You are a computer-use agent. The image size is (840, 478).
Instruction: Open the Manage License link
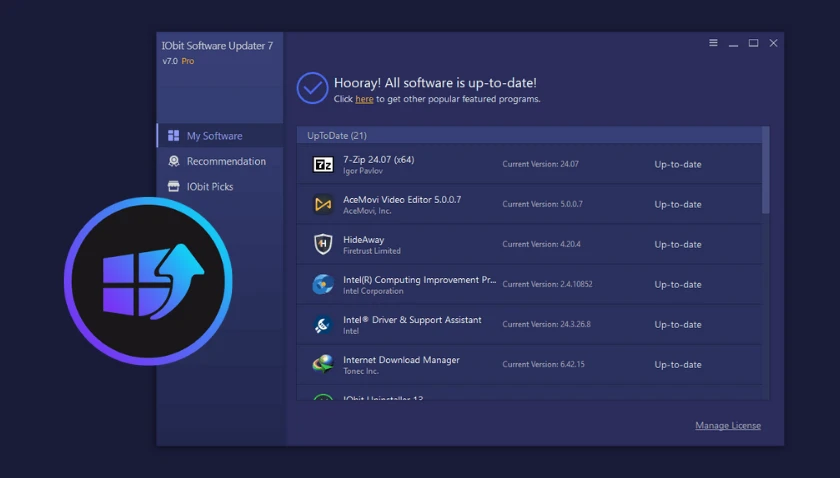click(728, 425)
